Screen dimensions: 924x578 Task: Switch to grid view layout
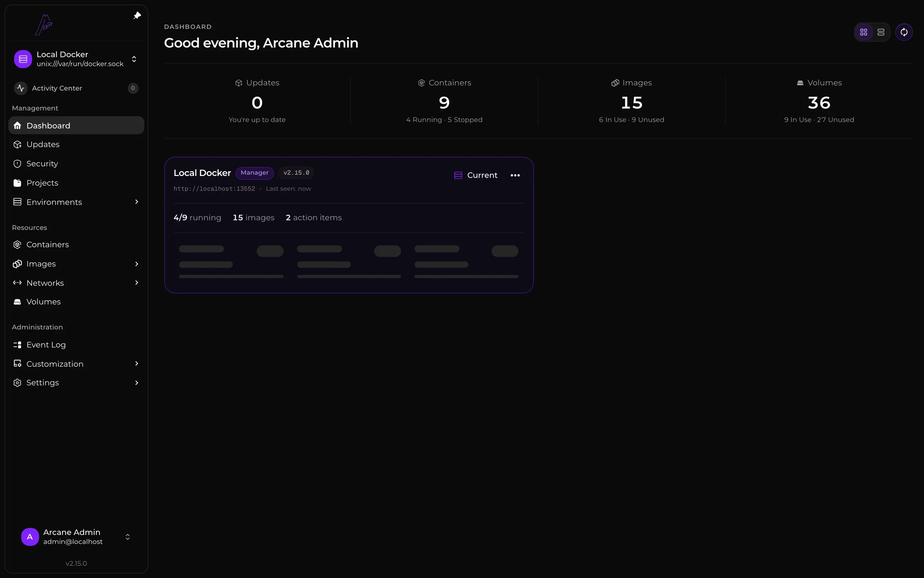click(864, 32)
